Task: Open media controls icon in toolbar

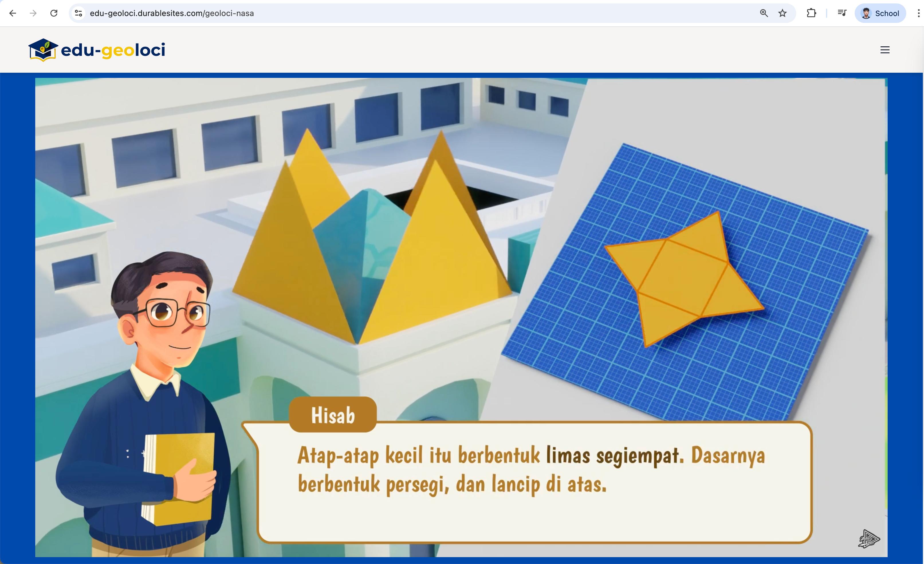Action: (x=842, y=13)
